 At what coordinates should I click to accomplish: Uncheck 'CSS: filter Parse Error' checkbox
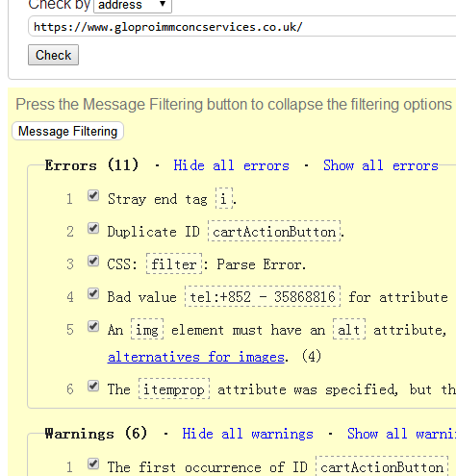click(93, 261)
